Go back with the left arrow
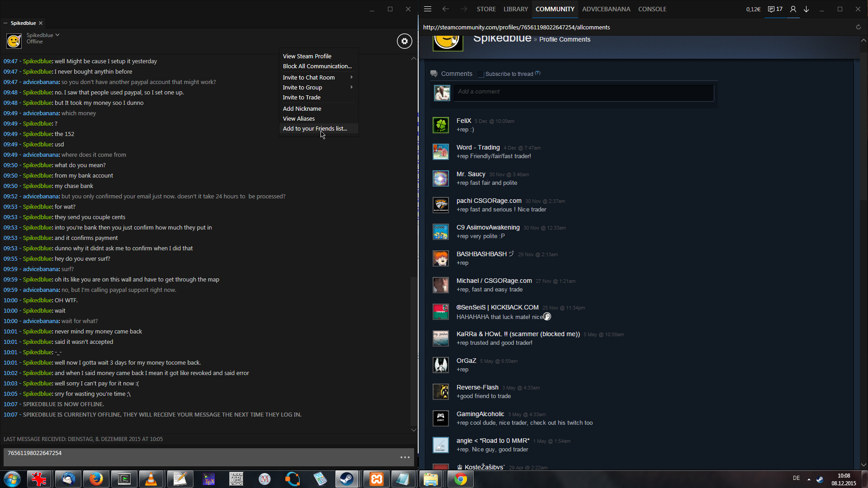The width and height of the screenshot is (868, 488). (x=446, y=9)
